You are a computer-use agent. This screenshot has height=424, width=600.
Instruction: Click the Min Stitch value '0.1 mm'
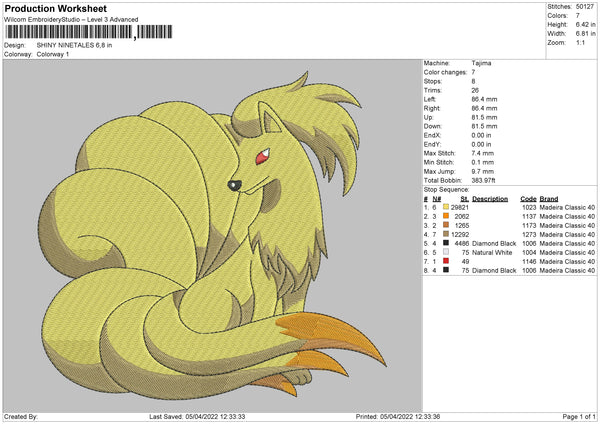tap(483, 162)
